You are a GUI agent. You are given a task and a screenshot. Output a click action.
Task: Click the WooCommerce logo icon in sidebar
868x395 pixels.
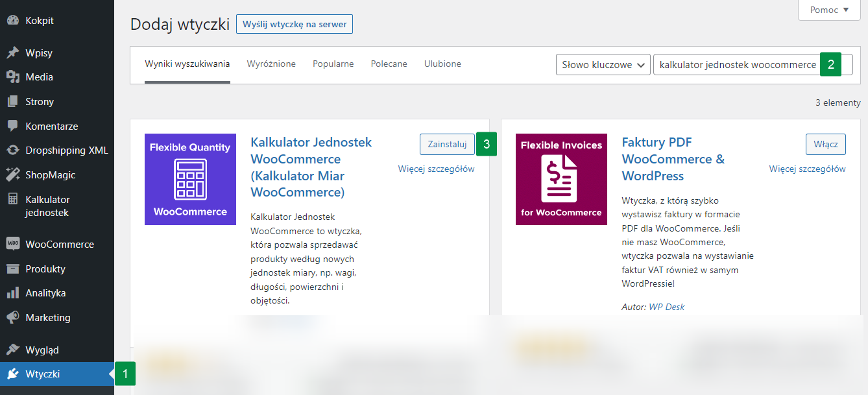pyautogui.click(x=13, y=244)
